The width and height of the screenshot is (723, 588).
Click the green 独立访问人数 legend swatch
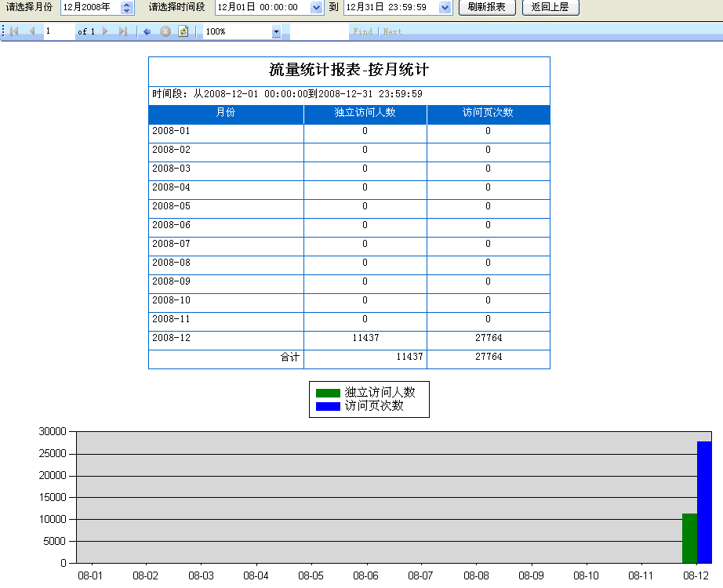click(x=328, y=393)
